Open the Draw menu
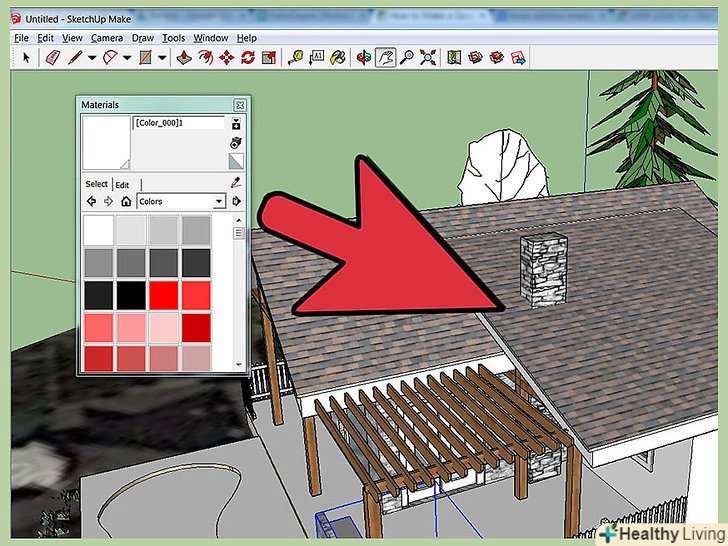728x546 pixels. 143,38
